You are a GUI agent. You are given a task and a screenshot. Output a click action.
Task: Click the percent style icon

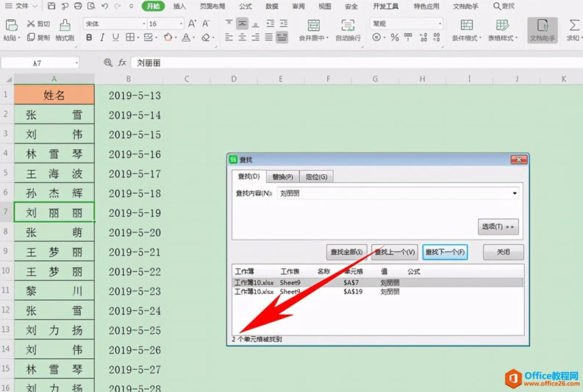pyautogui.click(x=395, y=38)
